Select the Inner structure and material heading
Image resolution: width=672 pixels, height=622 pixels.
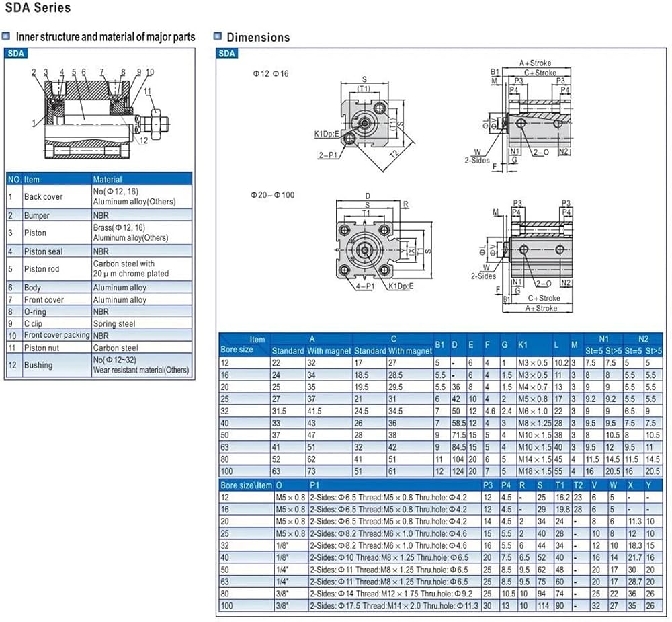(106, 37)
